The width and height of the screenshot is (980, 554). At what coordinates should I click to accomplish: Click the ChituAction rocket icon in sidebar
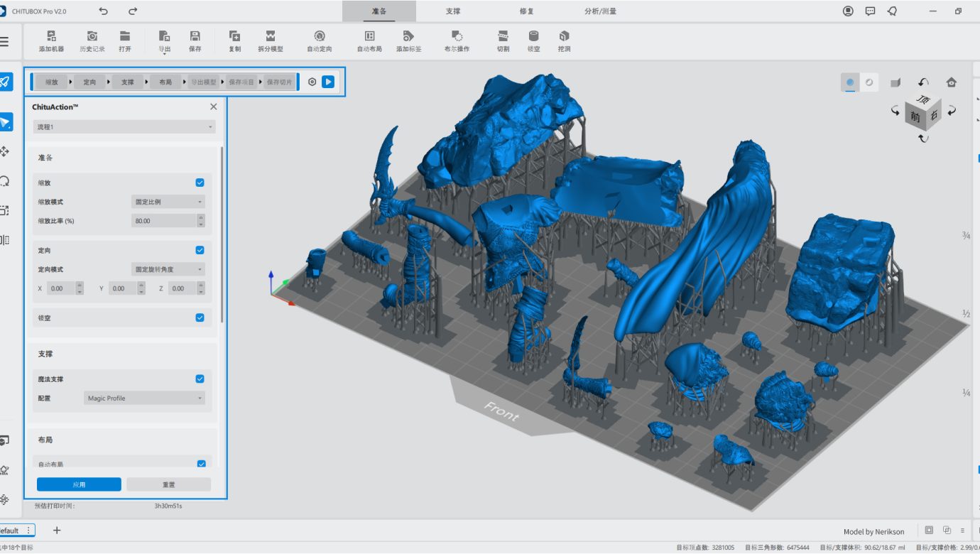tap(5, 82)
